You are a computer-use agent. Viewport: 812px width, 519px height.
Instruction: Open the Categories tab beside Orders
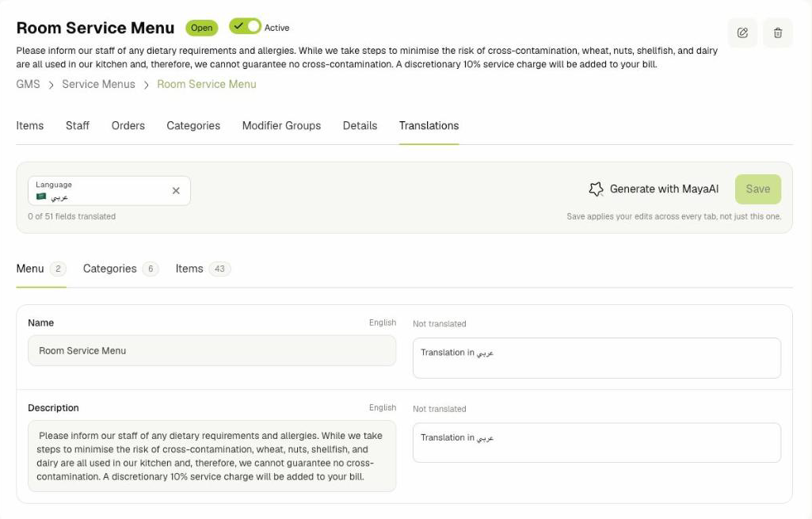193,125
